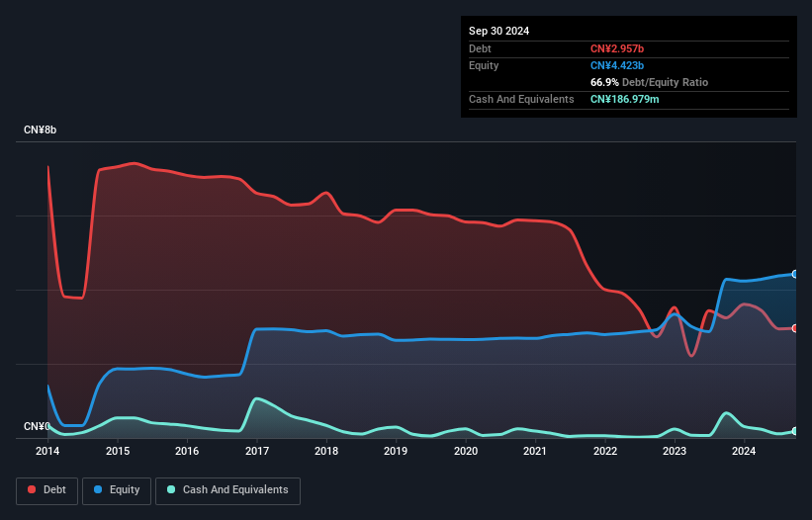Click the CN¥0 y-axis label

[37, 426]
